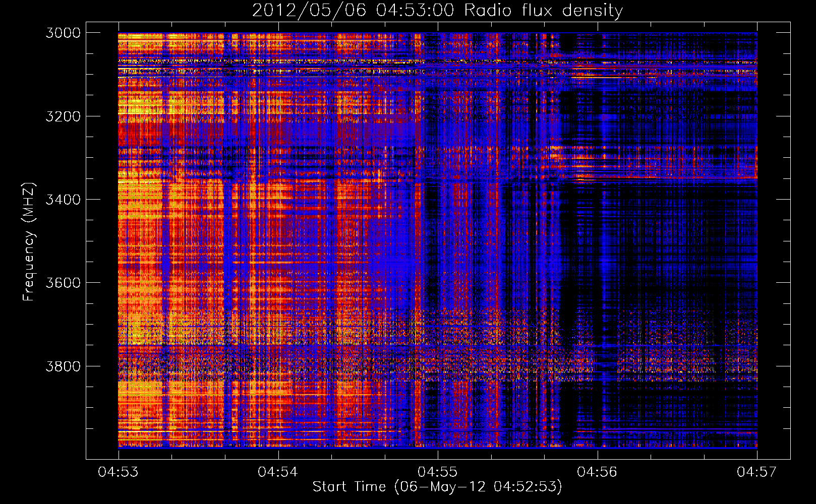
Task: Select the 3400 frequency axis label
Action: pyautogui.click(x=63, y=200)
